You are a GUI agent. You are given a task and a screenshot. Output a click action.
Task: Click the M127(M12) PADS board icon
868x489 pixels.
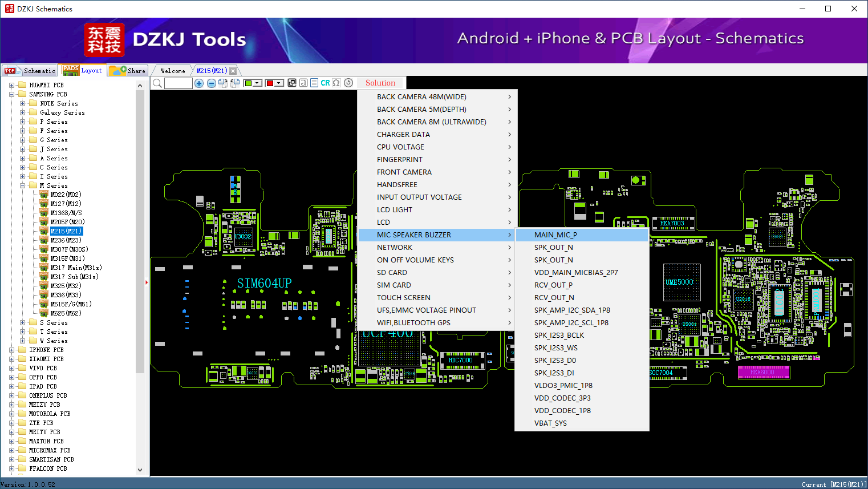[44, 204]
